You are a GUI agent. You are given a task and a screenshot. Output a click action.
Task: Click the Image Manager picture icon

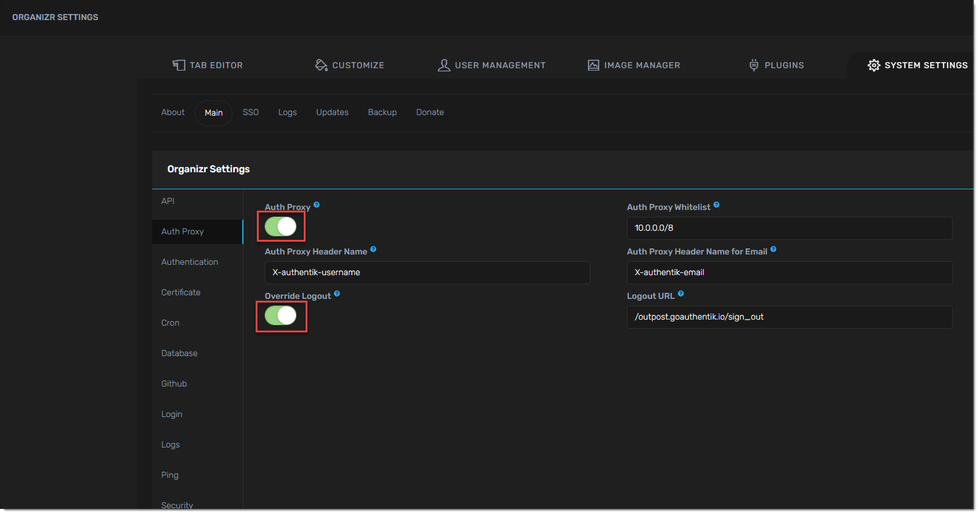[593, 65]
